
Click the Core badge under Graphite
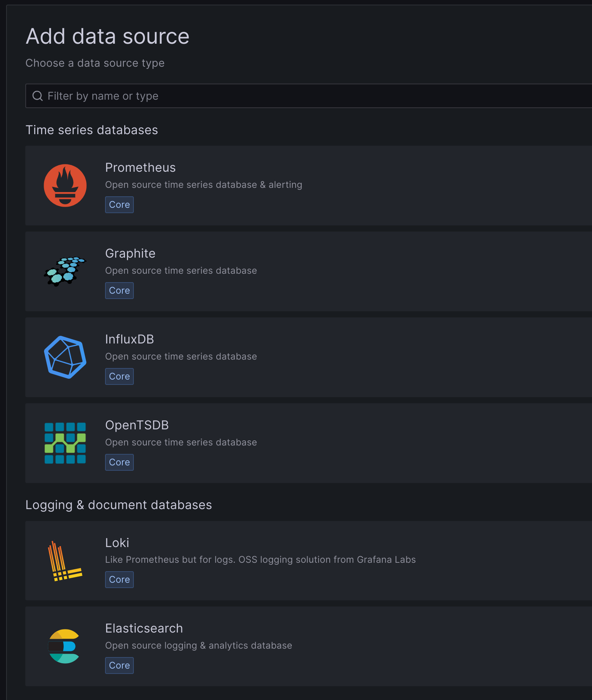119,291
